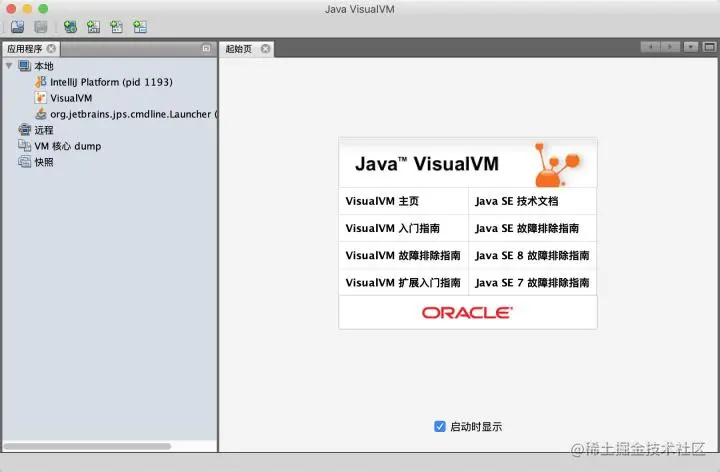This screenshot has width=720, height=472.
Task: Click the scroll documents right arrow
Action: point(670,47)
